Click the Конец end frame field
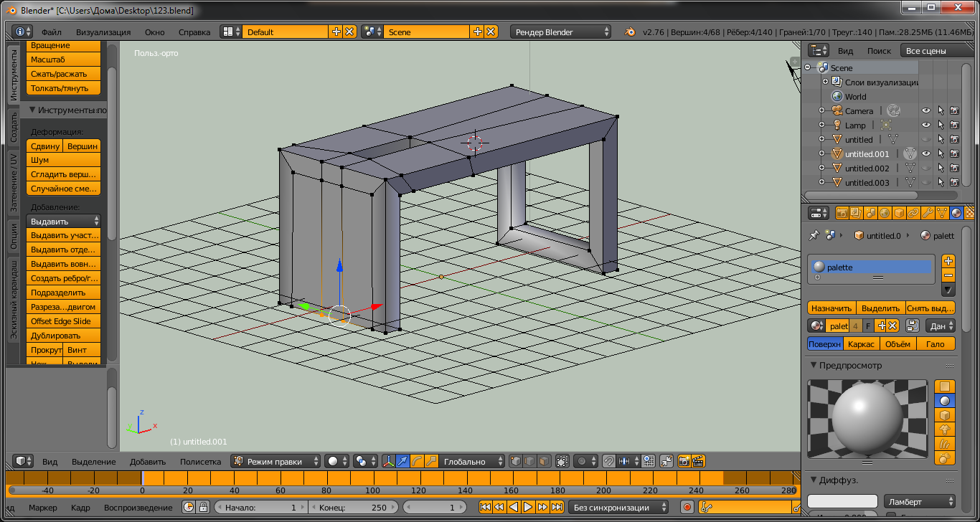The width and height of the screenshot is (980, 522). (x=353, y=507)
